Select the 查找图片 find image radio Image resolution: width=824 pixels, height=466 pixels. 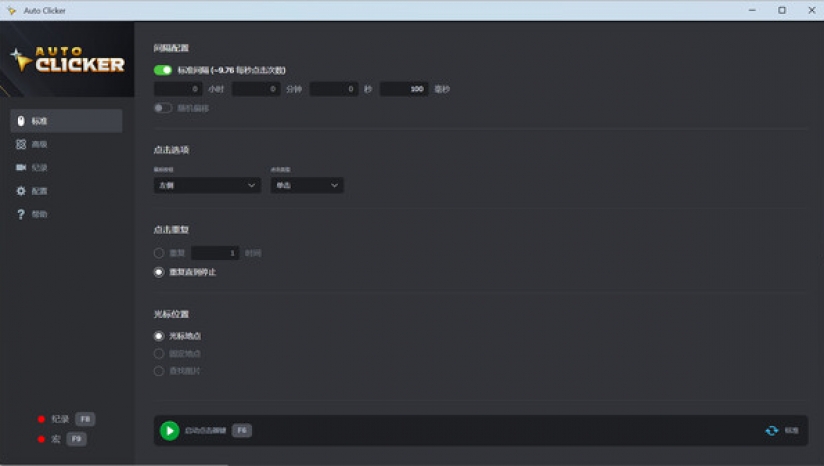159,371
